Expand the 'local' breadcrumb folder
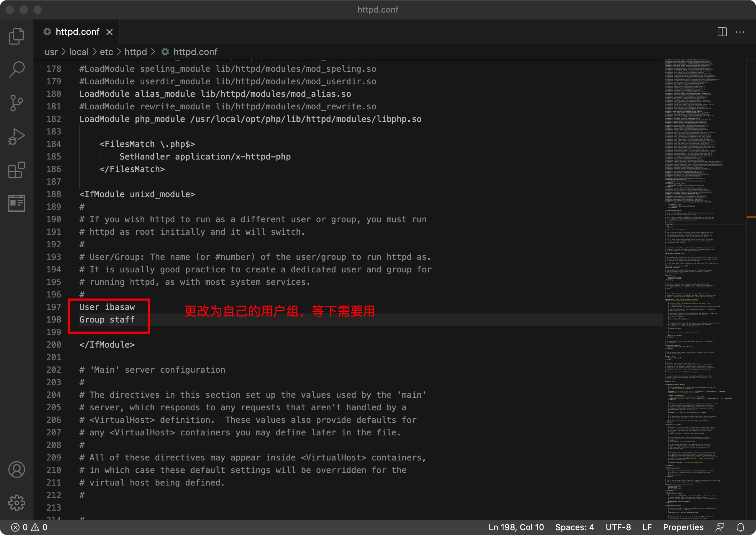The width and height of the screenshot is (756, 535). tap(79, 52)
